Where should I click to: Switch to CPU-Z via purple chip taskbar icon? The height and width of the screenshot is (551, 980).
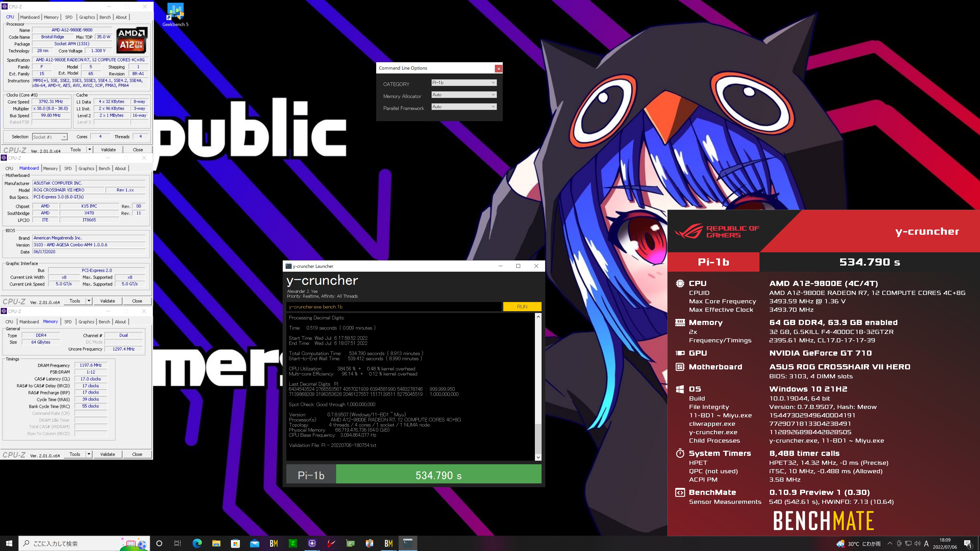[312, 543]
